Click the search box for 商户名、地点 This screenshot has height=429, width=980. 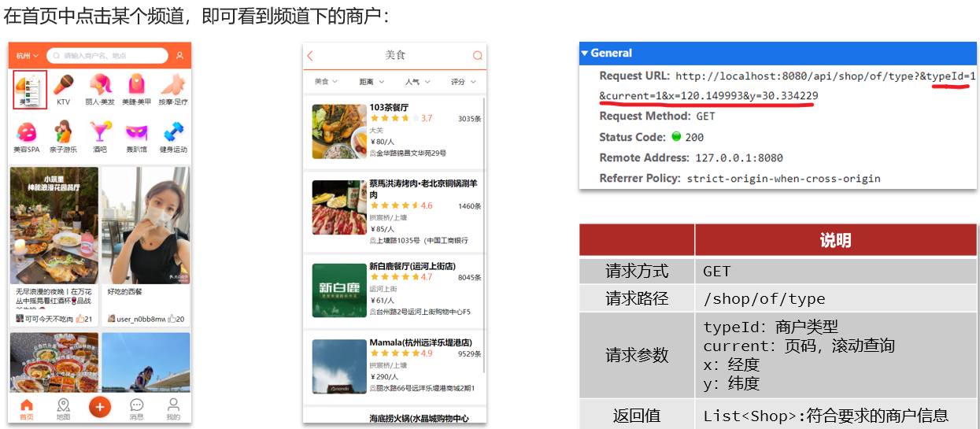tap(107, 56)
